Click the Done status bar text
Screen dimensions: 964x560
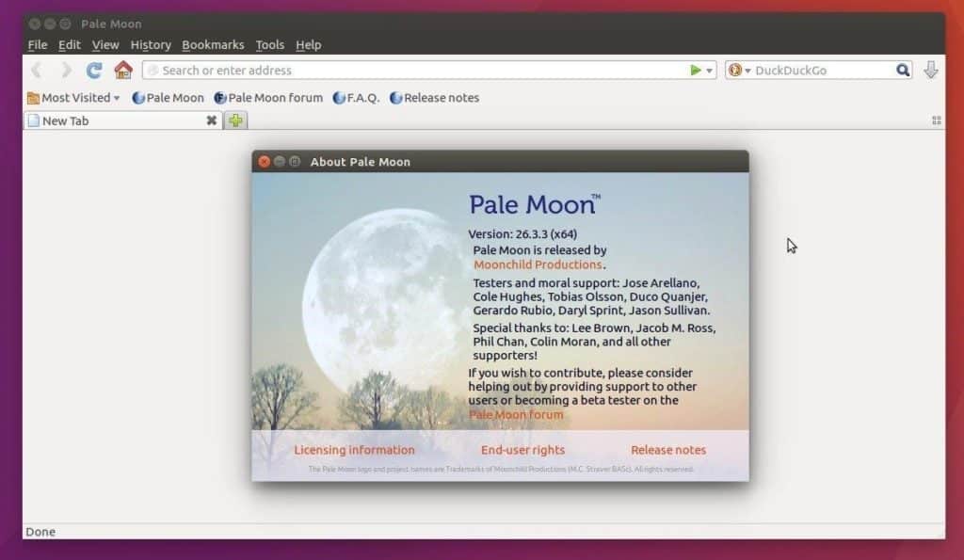40,532
